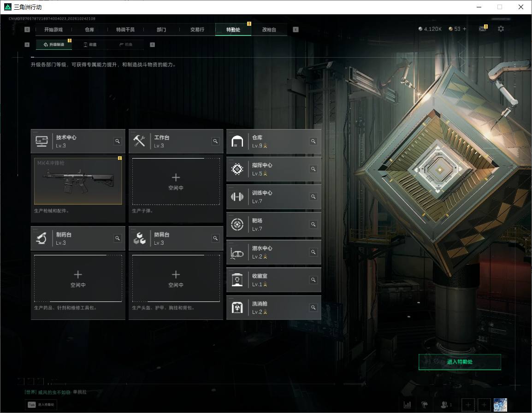The width and height of the screenshot is (532, 413).
Task: Open the bar chart stats icon
Action: pos(407,405)
